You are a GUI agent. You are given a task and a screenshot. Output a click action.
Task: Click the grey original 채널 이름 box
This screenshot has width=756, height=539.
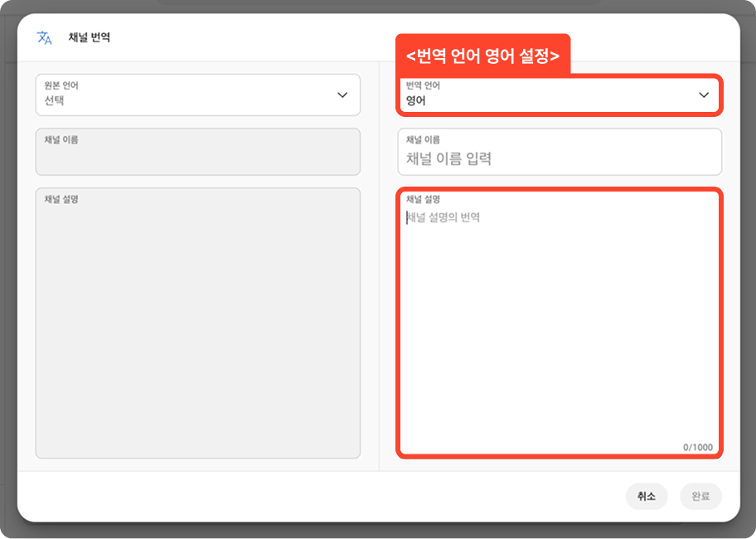[197, 158]
